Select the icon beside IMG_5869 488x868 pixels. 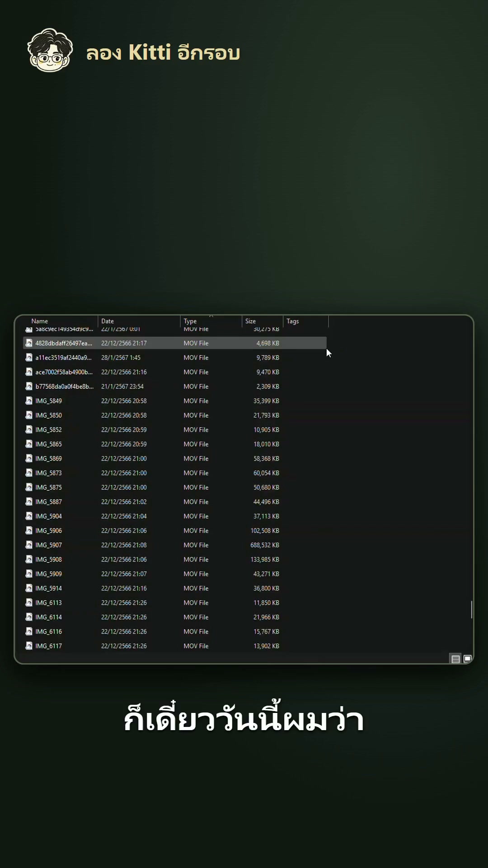click(x=29, y=458)
